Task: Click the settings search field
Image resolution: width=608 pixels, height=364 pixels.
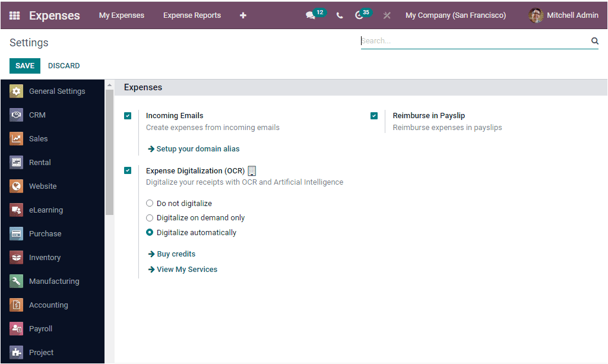Action: point(475,40)
